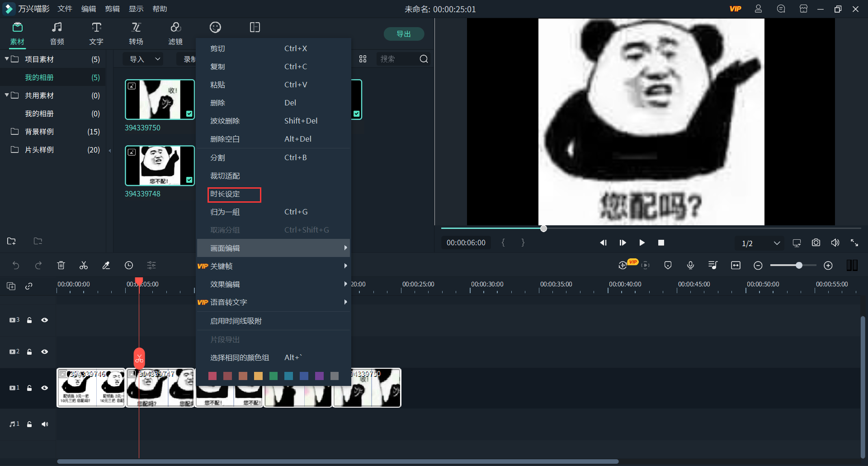Screen dimensions: 868x466
Task: Undo the last edit
Action: [16, 265]
